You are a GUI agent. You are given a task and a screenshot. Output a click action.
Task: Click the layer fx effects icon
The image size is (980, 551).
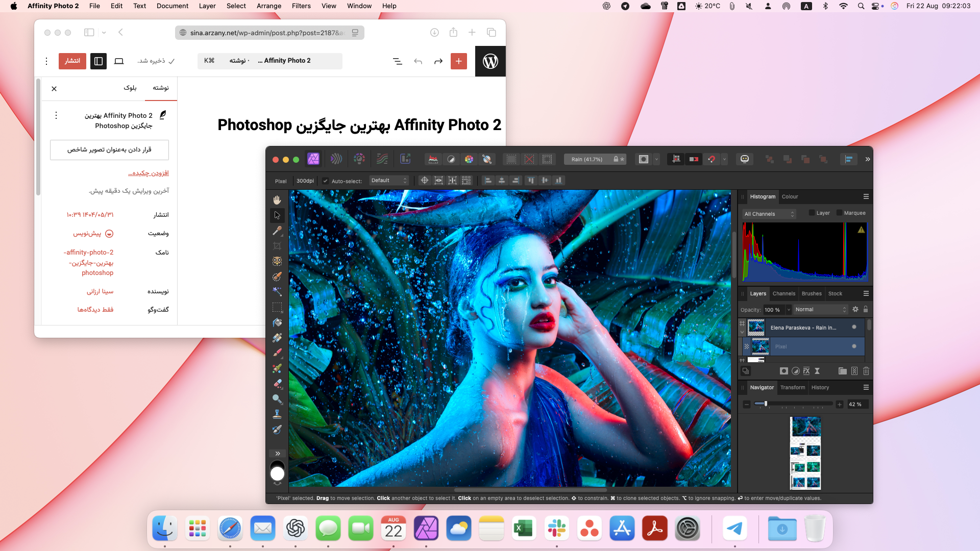pos(806,371)
